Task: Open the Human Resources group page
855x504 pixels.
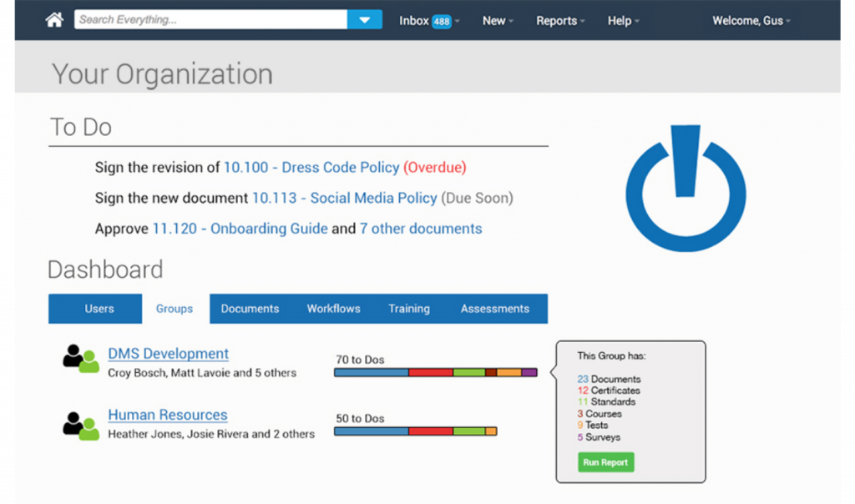Action: (x=167, y=415)
